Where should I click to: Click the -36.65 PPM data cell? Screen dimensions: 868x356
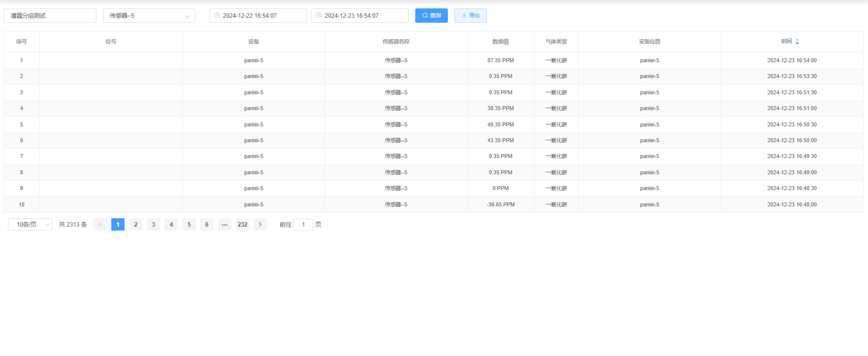coord(500,204)
